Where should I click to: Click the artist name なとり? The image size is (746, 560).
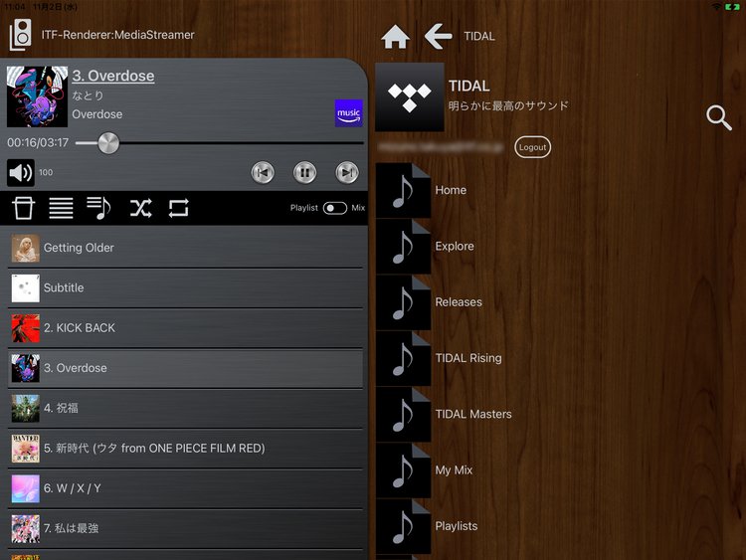[88, 95]
